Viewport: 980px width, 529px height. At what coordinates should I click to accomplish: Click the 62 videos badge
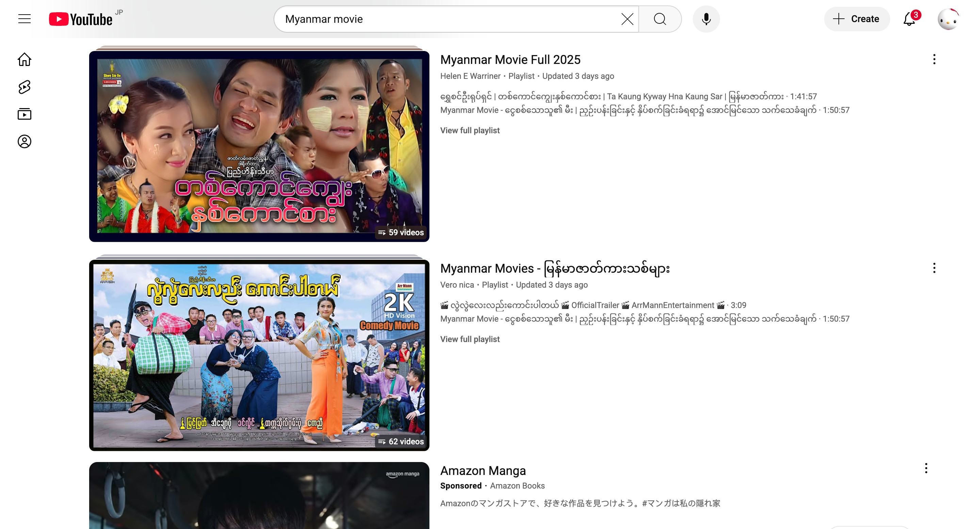[401, 442]
